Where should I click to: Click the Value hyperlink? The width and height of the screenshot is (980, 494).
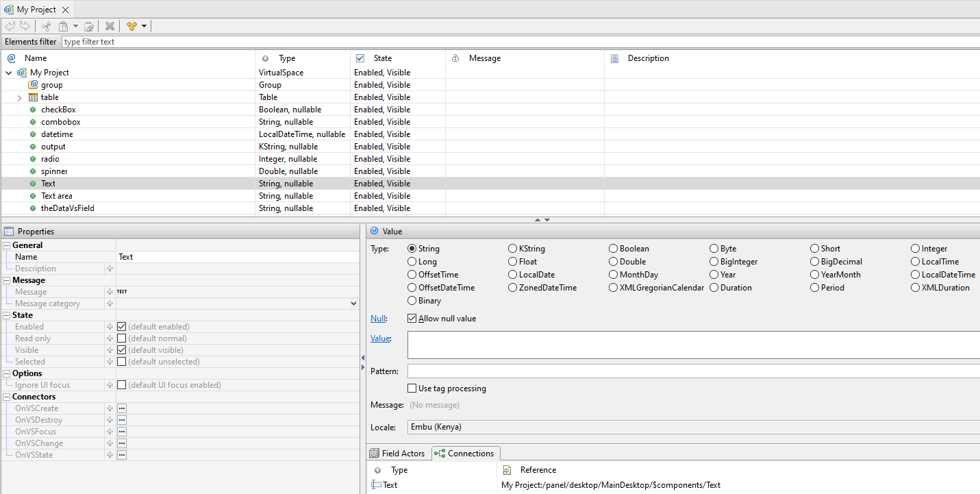click(x=380, y=338)
